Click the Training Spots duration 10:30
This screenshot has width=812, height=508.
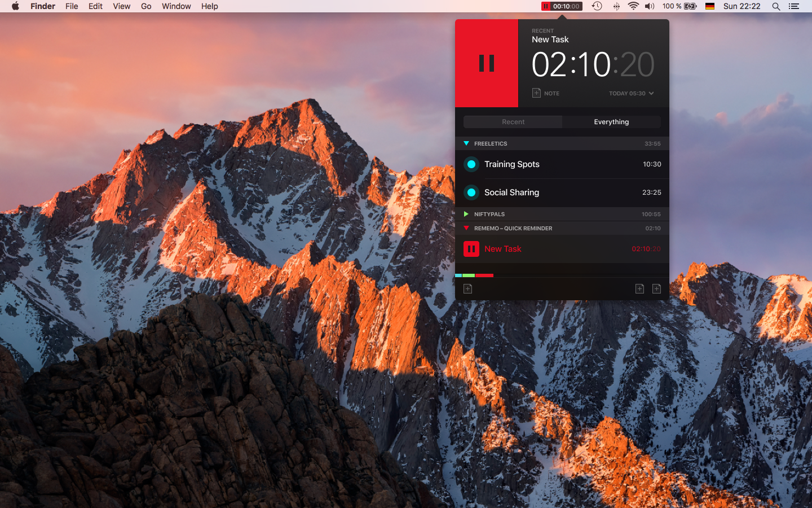[x=652, y=164]
